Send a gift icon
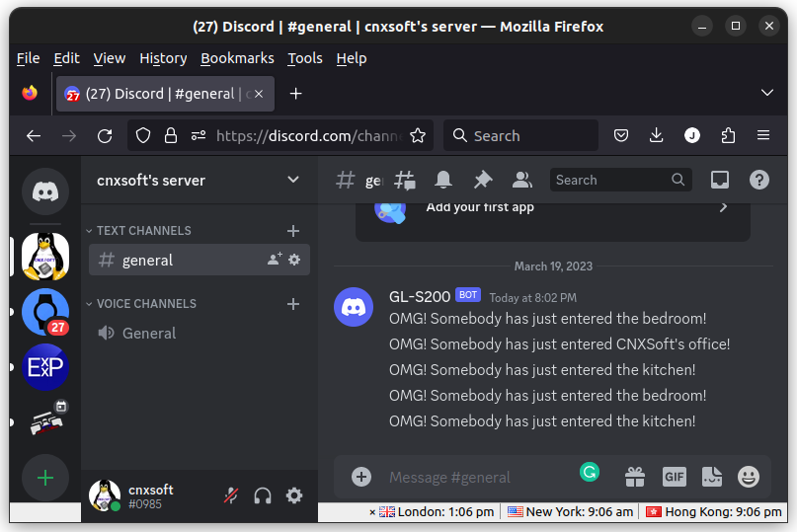Viewport: 797px width, 532px height. coord(635,477)
